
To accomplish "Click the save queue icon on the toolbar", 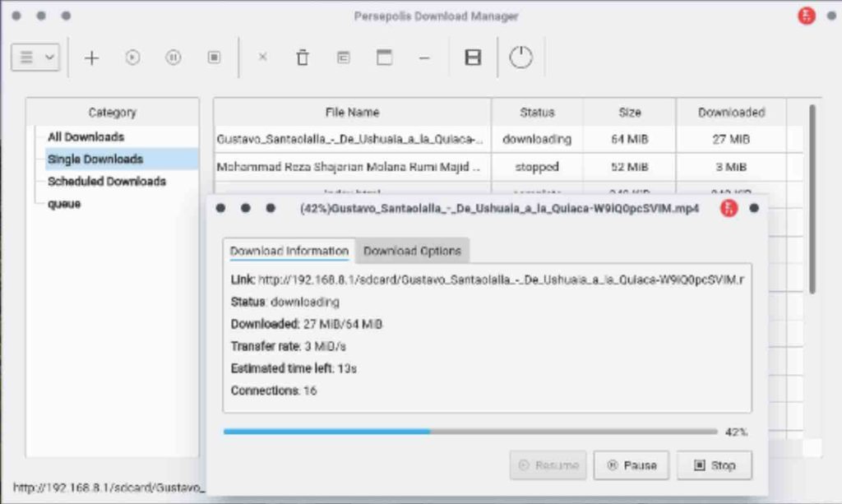I will (471, 57).
